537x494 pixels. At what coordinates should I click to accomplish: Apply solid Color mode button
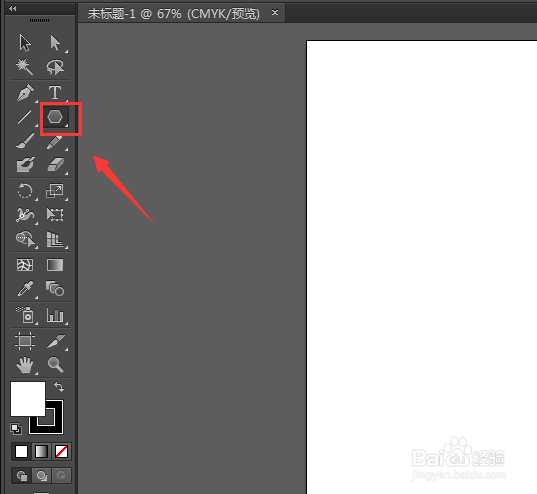[x=21, y=452]
